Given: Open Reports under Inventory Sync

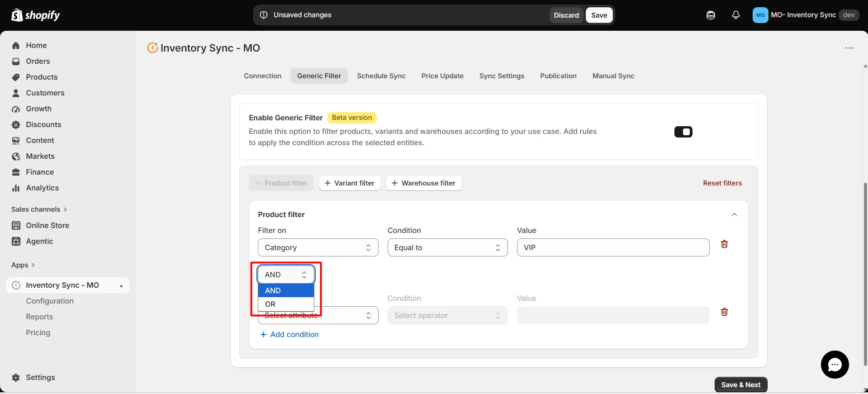Looking at the screenshot, I should [x=39, y=317].
